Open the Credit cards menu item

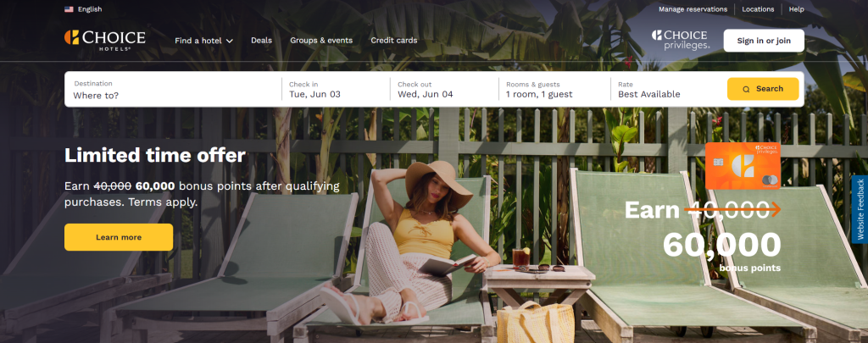tap(394, 41)
